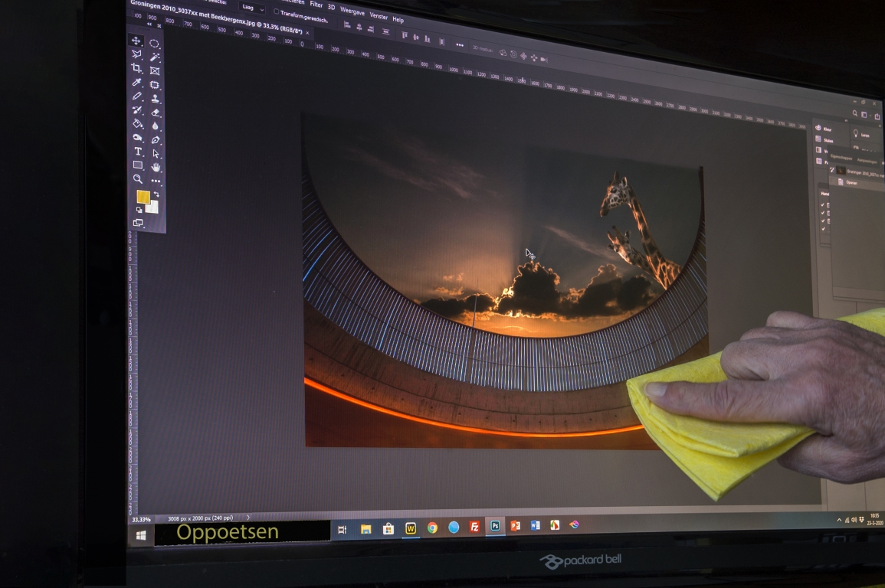Select the Zoom tool

[x=138, y=178]
